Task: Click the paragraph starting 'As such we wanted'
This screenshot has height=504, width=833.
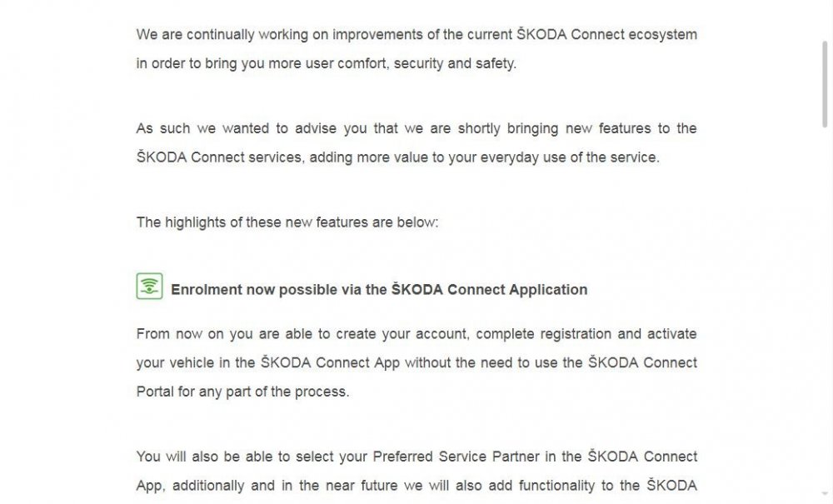Action: [x=416, y=142]
